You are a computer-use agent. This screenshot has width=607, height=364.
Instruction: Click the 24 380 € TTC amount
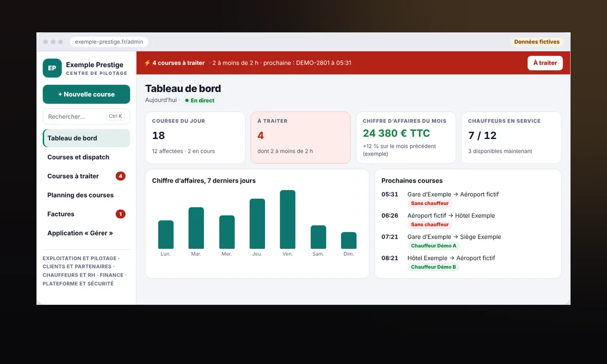(x=397, y=133)
